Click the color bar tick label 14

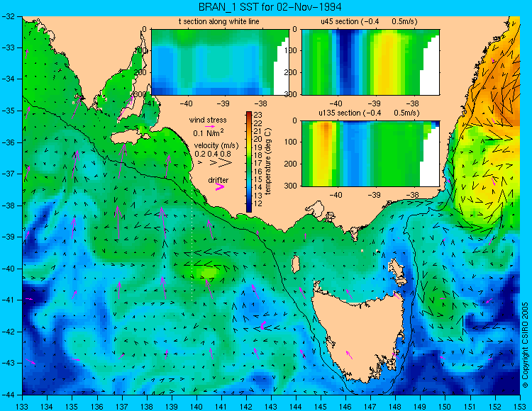(258, 187)
